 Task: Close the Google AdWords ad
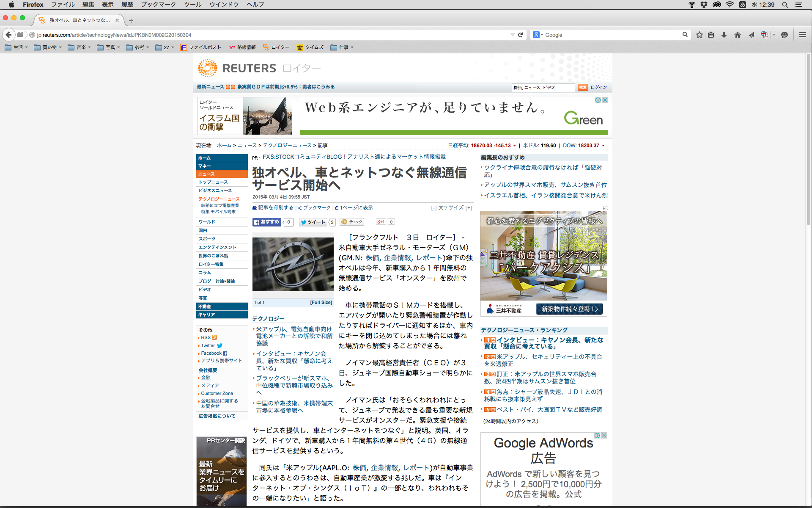604,435
